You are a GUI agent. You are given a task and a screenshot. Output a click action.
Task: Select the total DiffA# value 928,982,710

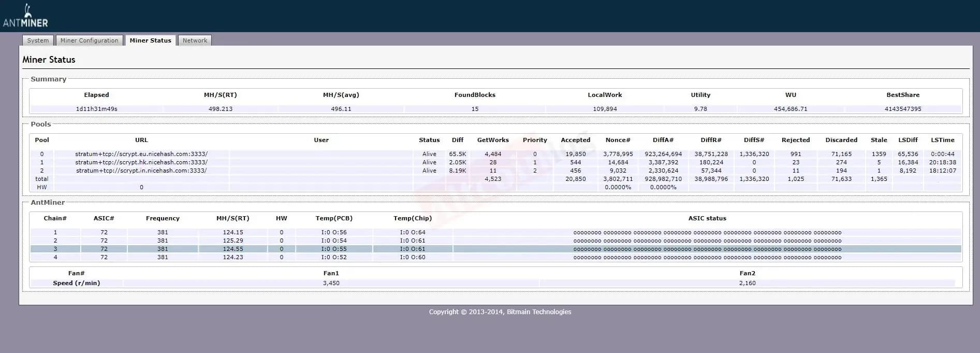663,179
